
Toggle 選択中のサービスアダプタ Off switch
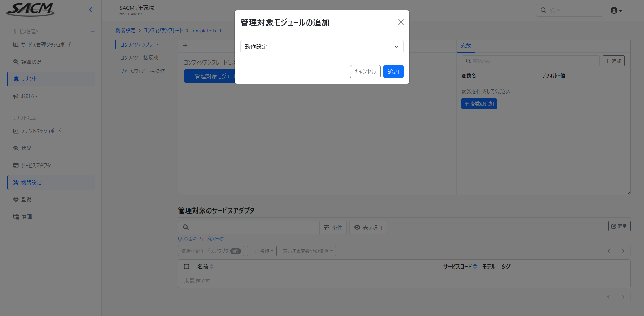coord(236,251)
